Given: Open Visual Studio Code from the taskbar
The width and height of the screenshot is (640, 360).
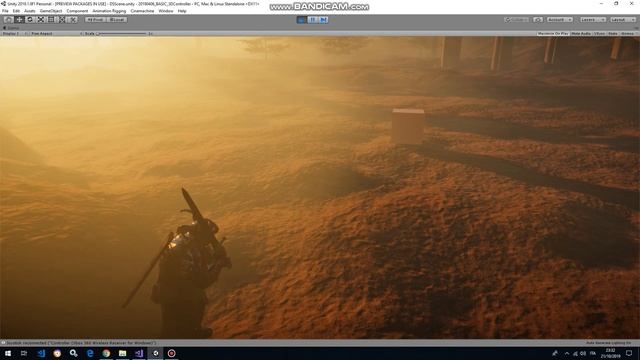Looking at the screenshot, I should pyautogui.click(x=41, y=353).
